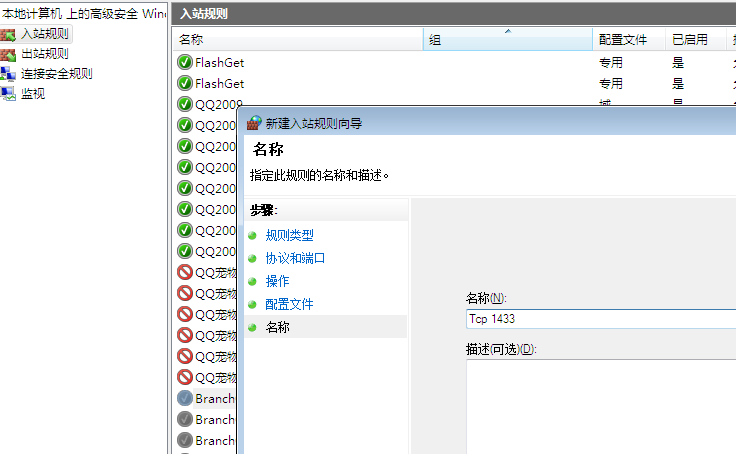Select 连接安全规则 tree node

(x=57, y=74)
